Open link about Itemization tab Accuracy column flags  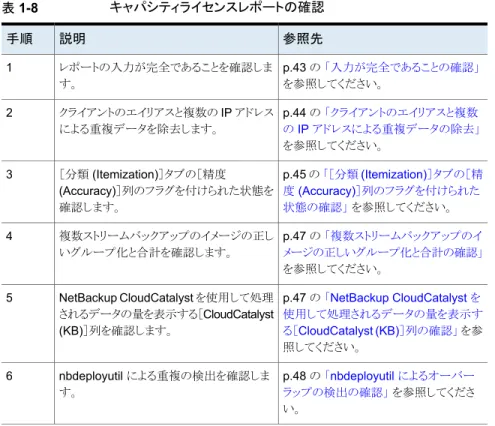(x=383, y=191)
